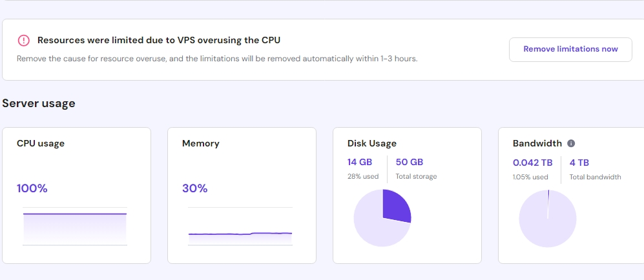Click the Memory usage line chart

pos(240,226)
